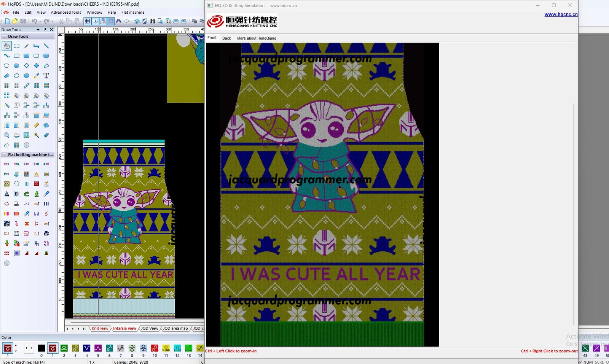Pick the Text tool in Draw Tools

(x=46, y=76)
